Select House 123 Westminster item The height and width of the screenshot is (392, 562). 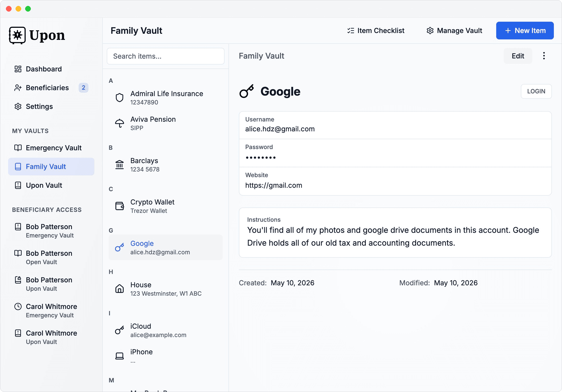pos(166,289)
